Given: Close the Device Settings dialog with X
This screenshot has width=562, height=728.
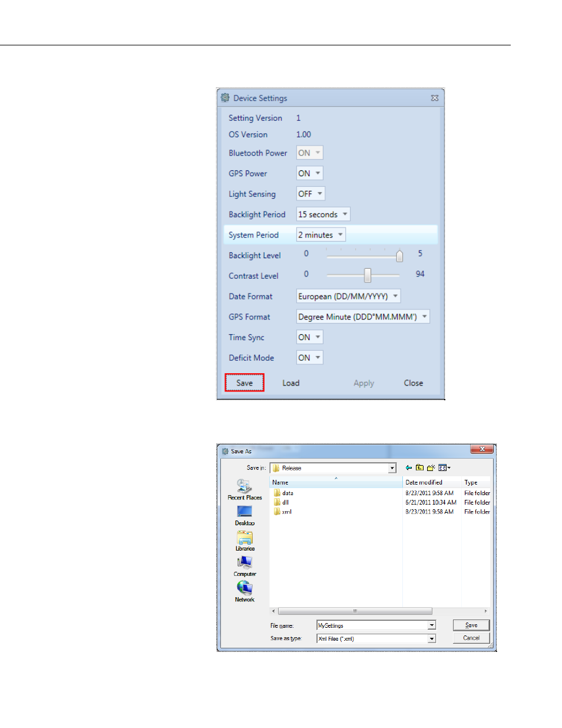Looking at the screenshot, I should (x=435, y=98).
